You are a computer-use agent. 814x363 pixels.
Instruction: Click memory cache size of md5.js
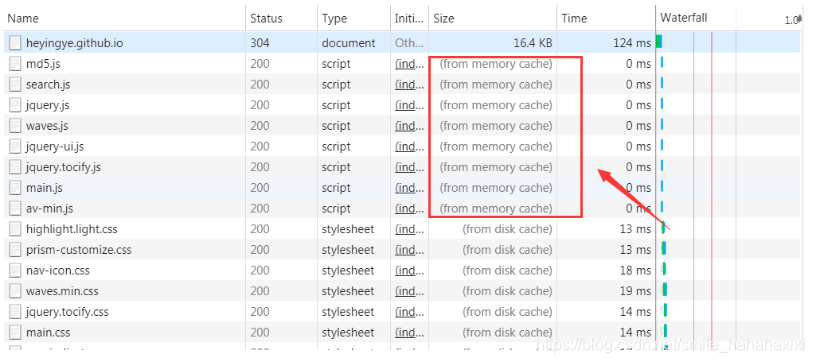coord(496,64)
